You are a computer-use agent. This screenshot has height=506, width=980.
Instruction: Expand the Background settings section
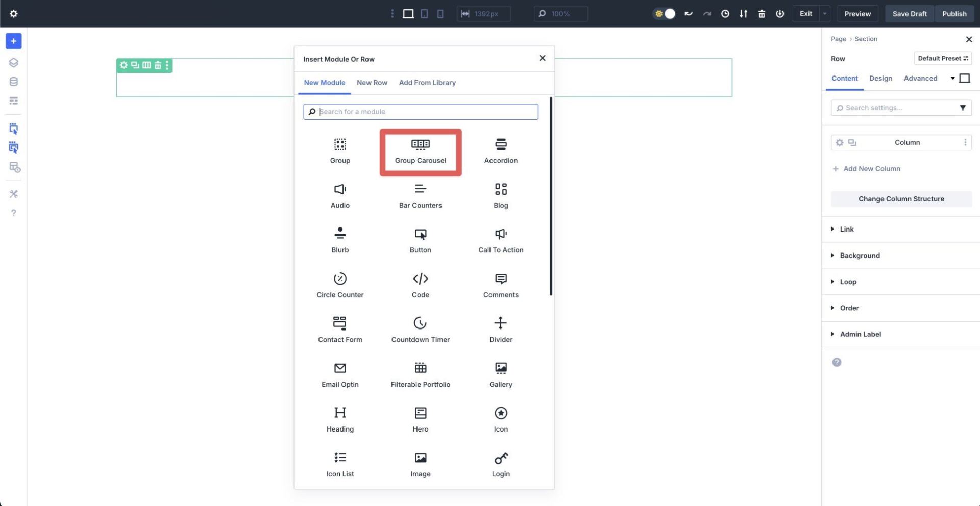(x=860, y=255)
